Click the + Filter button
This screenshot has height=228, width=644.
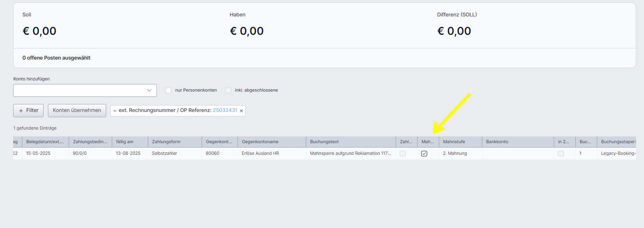(28, 110)
